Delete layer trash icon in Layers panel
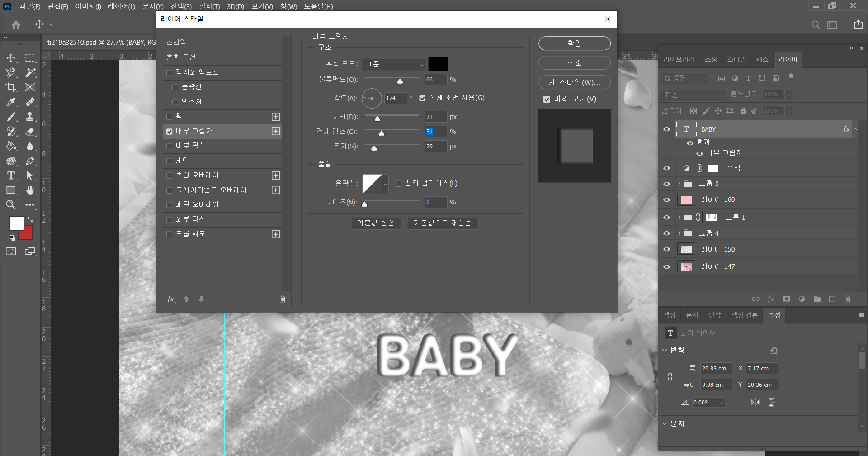This screenshot has height=456, width=868. tap(848, 299)
